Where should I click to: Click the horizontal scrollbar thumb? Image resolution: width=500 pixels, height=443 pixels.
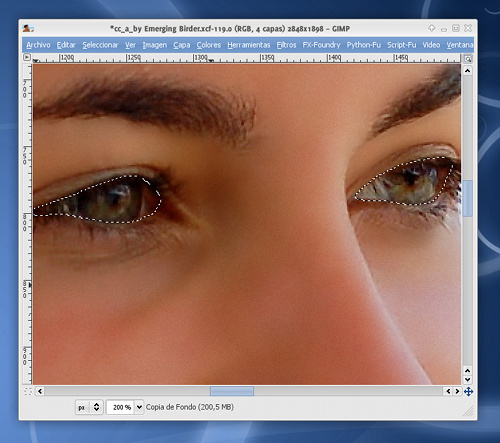pos(232,391)
